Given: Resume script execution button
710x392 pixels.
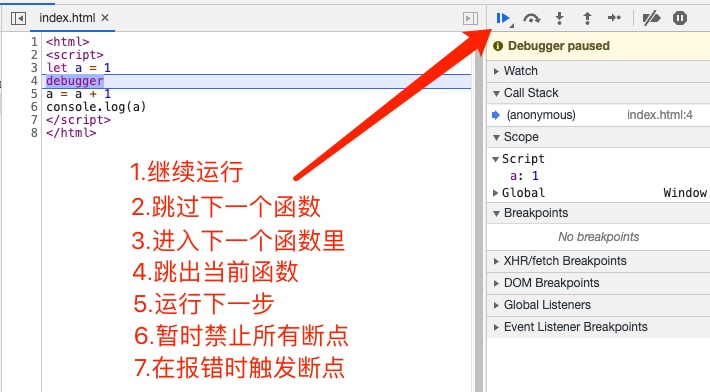Looking at the screenshot, I should [x=503, y=18].
